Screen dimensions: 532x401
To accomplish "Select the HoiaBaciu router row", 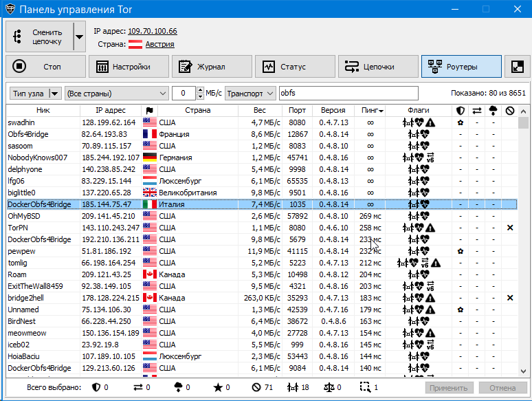I will (x=262, y=356).
